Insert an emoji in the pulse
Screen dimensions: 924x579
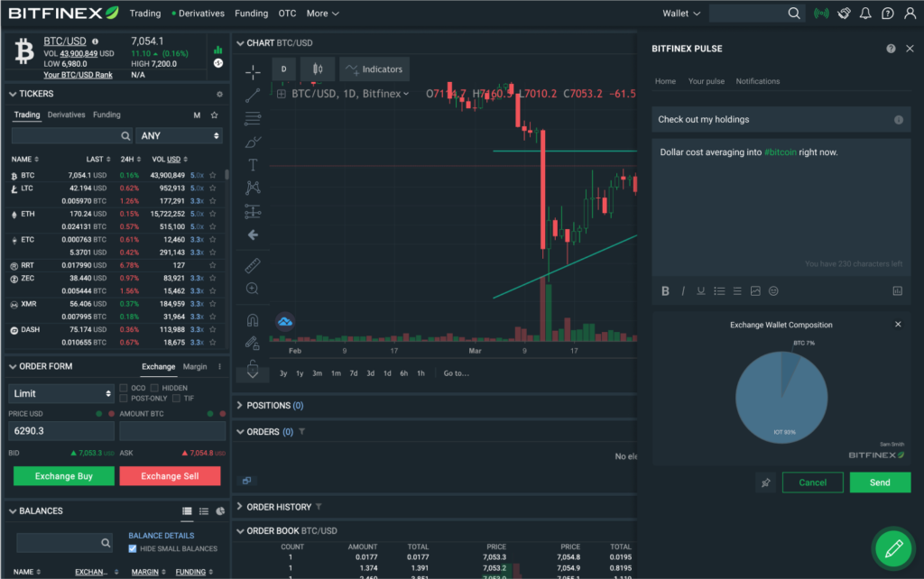(773, 291)
